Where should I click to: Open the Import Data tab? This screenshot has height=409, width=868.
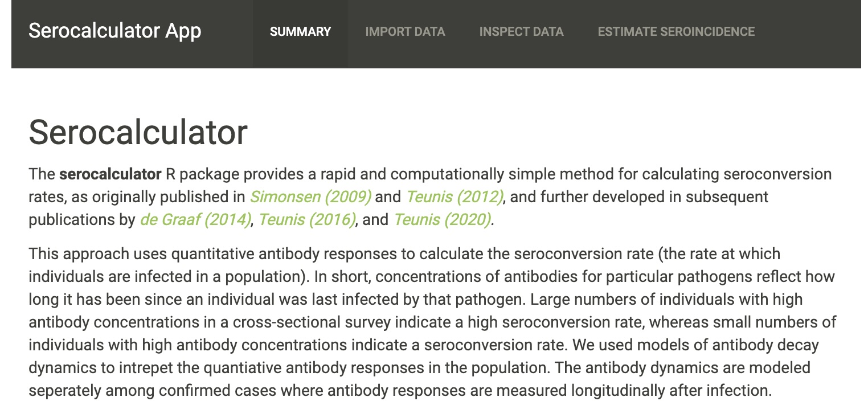(x=405, y=32)
